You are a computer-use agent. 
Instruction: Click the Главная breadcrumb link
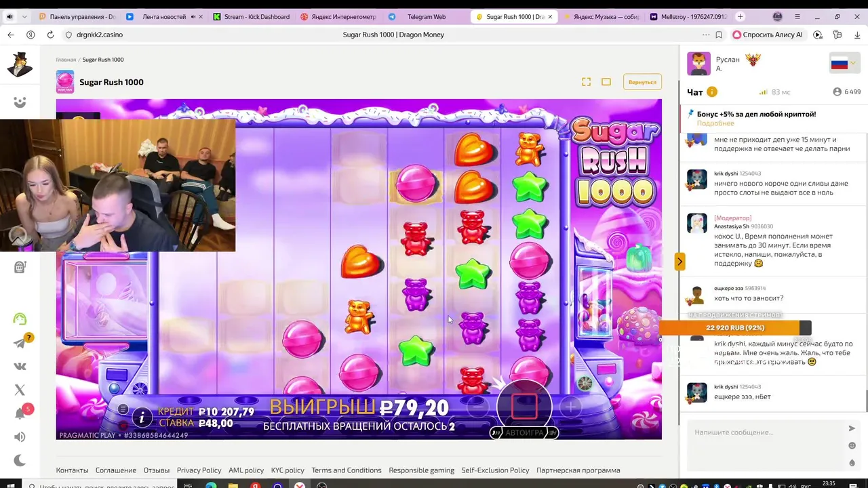(66, 60)
